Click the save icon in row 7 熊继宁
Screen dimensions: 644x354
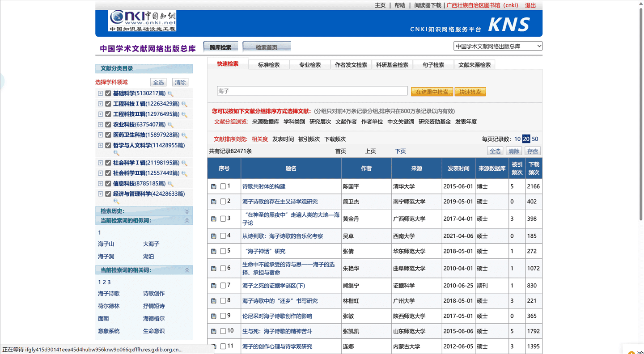[x=214, y=286]
